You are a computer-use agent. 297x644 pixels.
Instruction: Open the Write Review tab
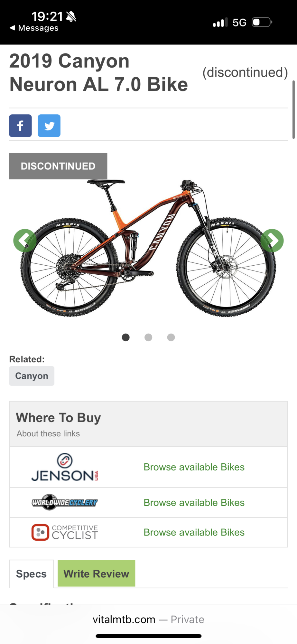(x=96, y=573)
